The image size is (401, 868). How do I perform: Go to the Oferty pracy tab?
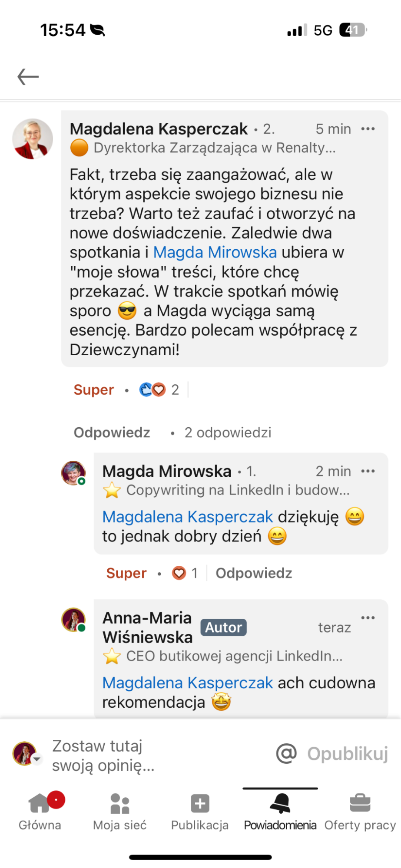pos(360,810)
